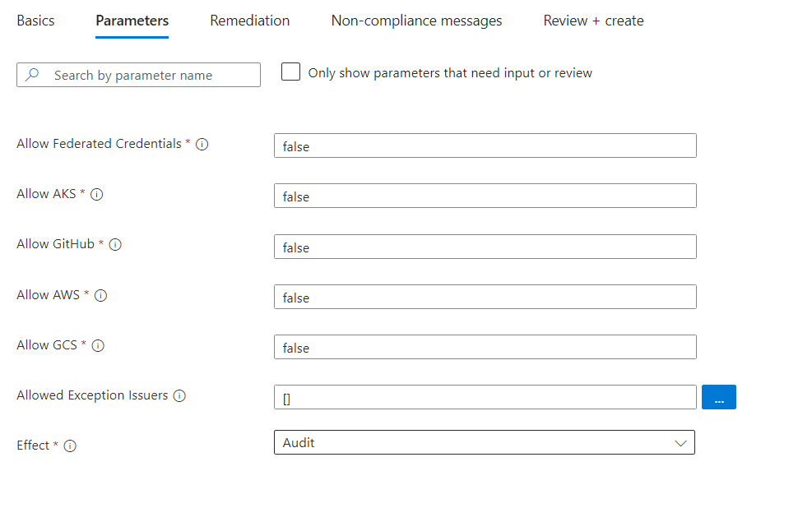This screenshot has height=508, width=812.
Task: Click info icon next to Effect label
Action: point(70,446)
